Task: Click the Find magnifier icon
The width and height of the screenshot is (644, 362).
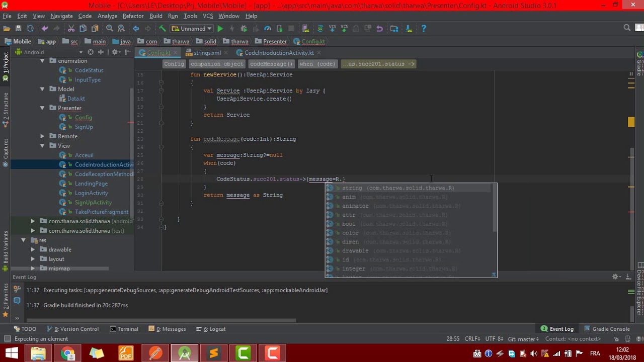Action: point(109,29)
